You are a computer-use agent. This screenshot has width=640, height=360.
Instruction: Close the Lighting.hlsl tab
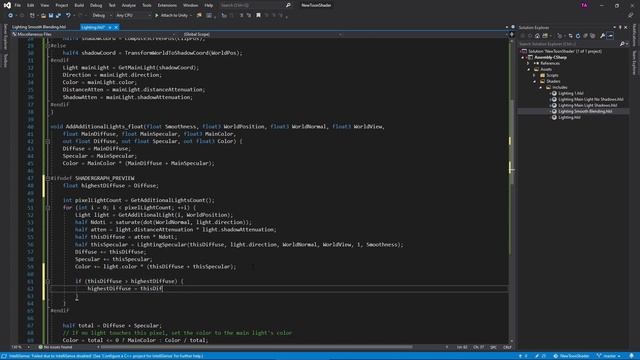click(116, 27)
